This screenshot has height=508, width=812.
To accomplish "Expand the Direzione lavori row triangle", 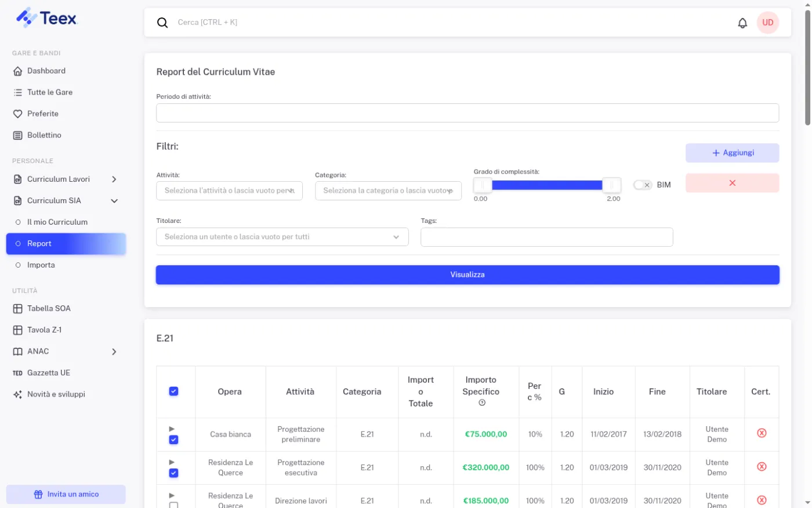I will (x=172, y=495).
